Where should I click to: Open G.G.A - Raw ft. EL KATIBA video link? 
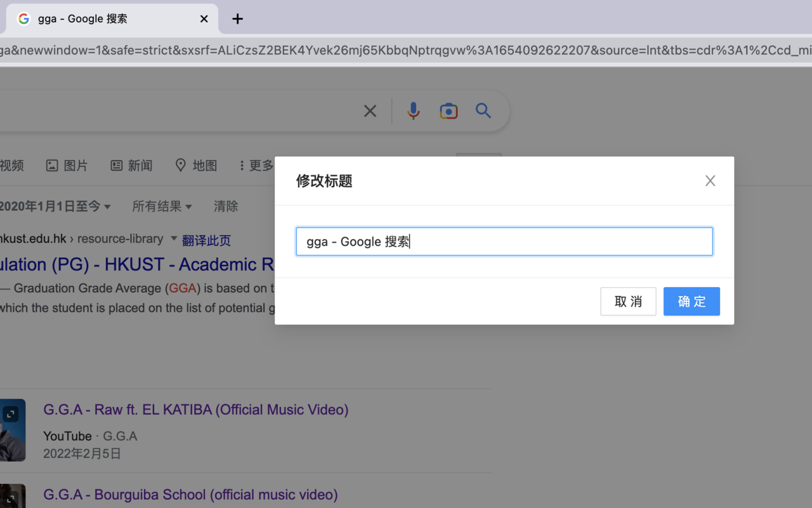coord(196,410)
